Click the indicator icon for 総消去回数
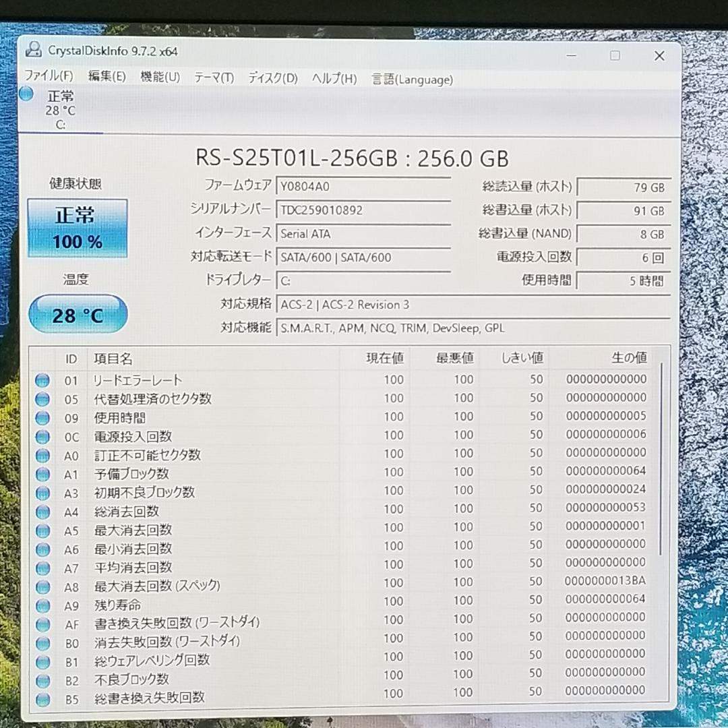Image resolution: width=728 pixels, height=728 pixels. (x=42, y=512)
